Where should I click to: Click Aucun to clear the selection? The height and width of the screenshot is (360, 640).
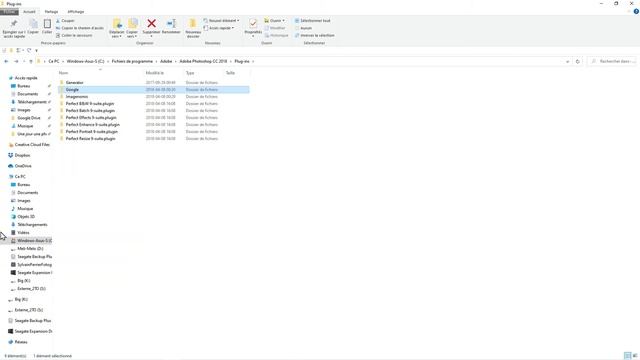303,28
